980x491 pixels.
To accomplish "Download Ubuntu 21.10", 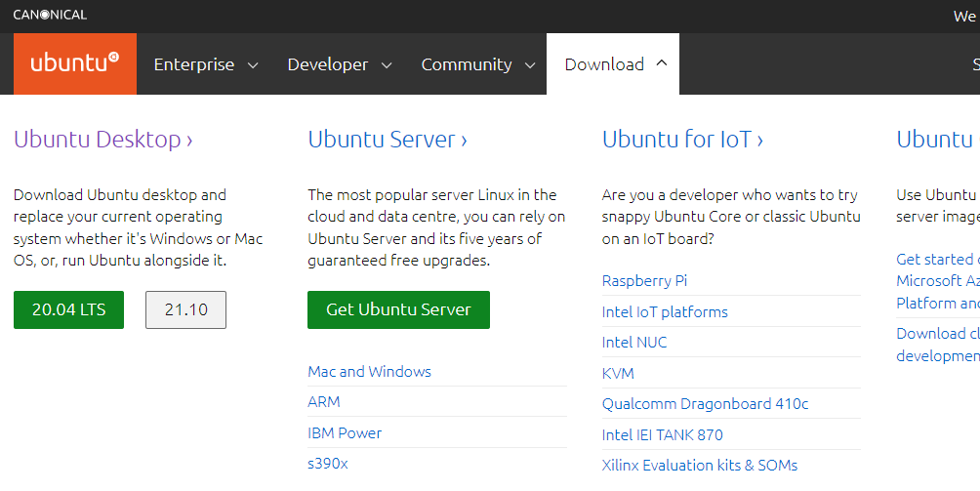I will (186, 309).
